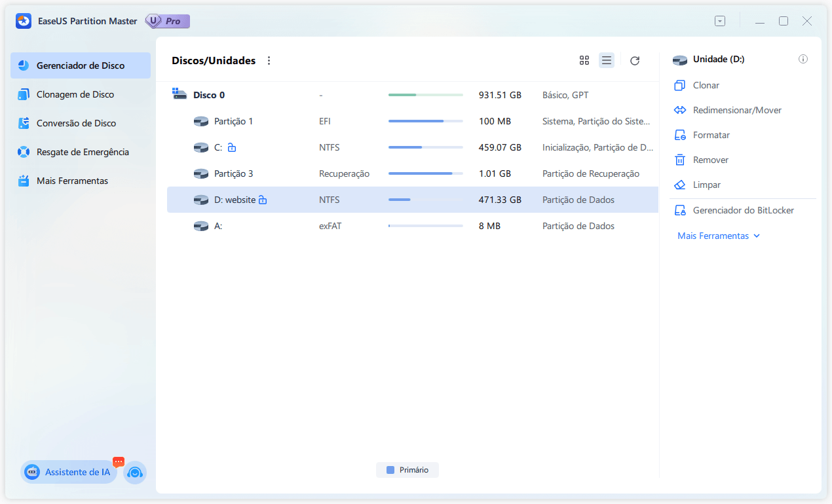Choose Limpar to wipe the drive
Screen dimensions: 832x504
tap(707, 185)
